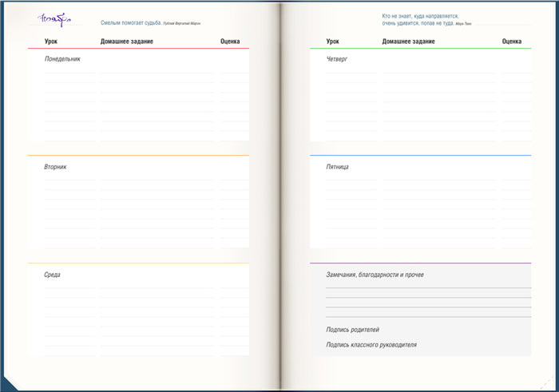This screenshot has height=392, width=559.
Task: Click the right page Оценка header
Action: [512, 42]
